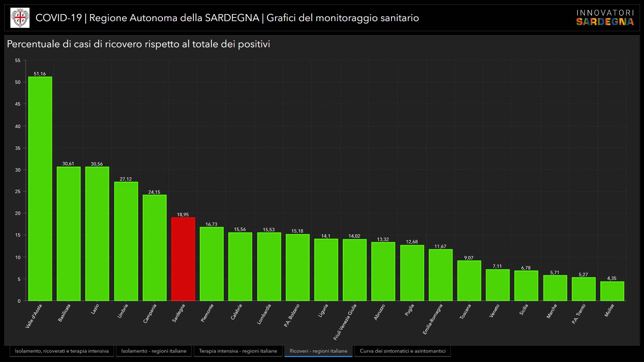This screenshot has width=644, height=362.
Task: Select the Basilicata bar in chart
Action: tap(68, 234)
